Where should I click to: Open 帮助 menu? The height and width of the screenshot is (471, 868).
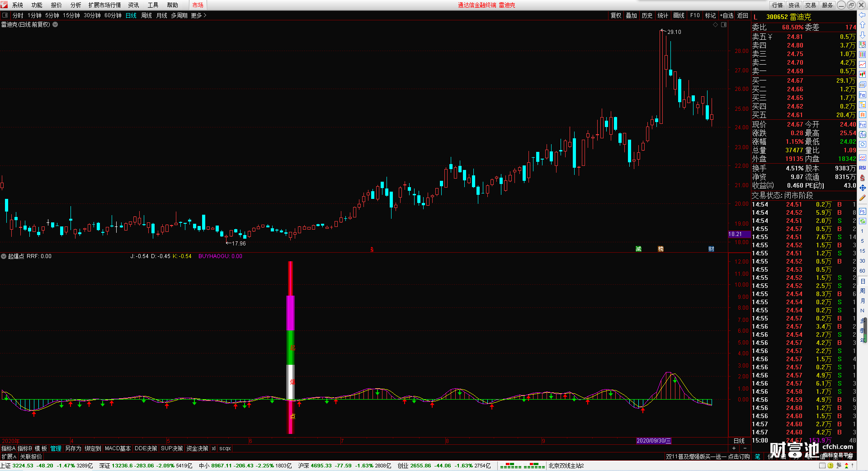tap(172, 5)
